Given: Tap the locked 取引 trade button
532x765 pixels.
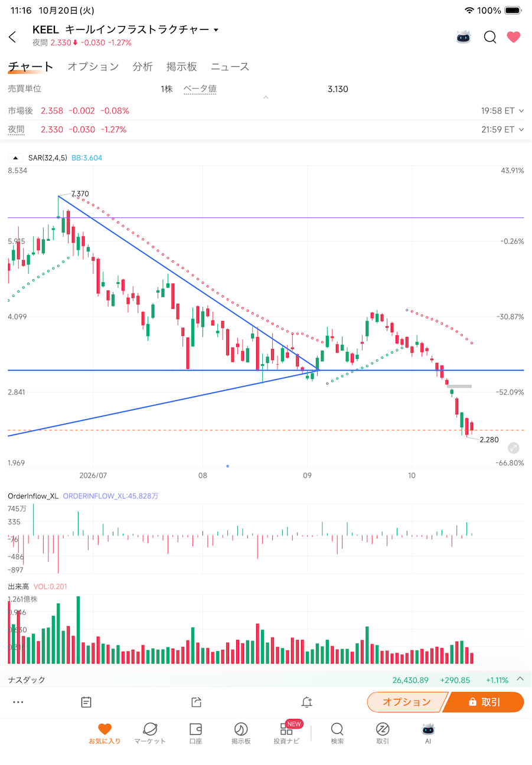Looking at the screenshot, I should (484, 702).
